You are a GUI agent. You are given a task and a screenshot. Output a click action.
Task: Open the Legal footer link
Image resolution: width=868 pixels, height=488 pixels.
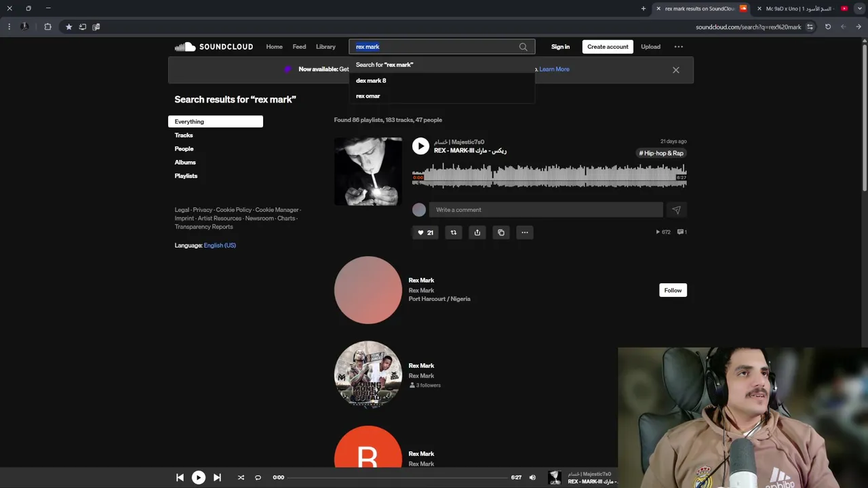182,210
